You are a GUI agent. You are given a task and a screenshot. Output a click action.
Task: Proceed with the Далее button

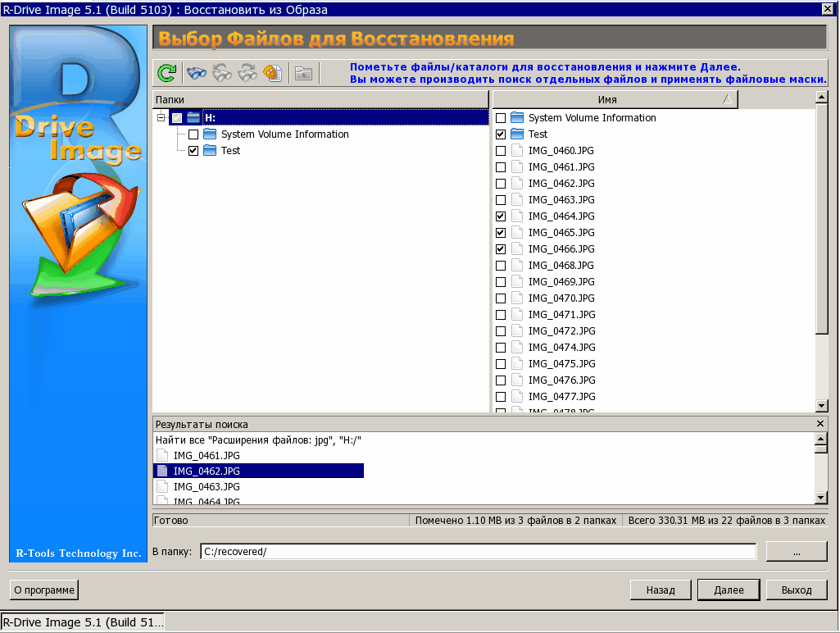pos(729,590)
